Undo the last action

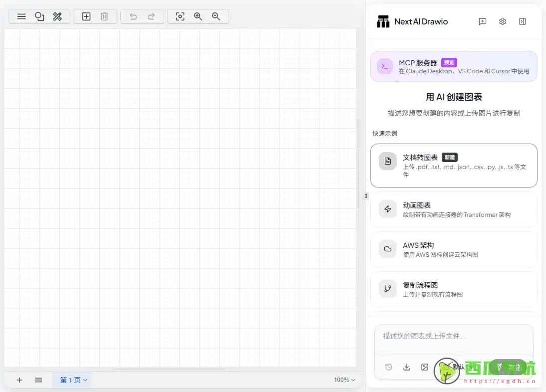[133, 16]
